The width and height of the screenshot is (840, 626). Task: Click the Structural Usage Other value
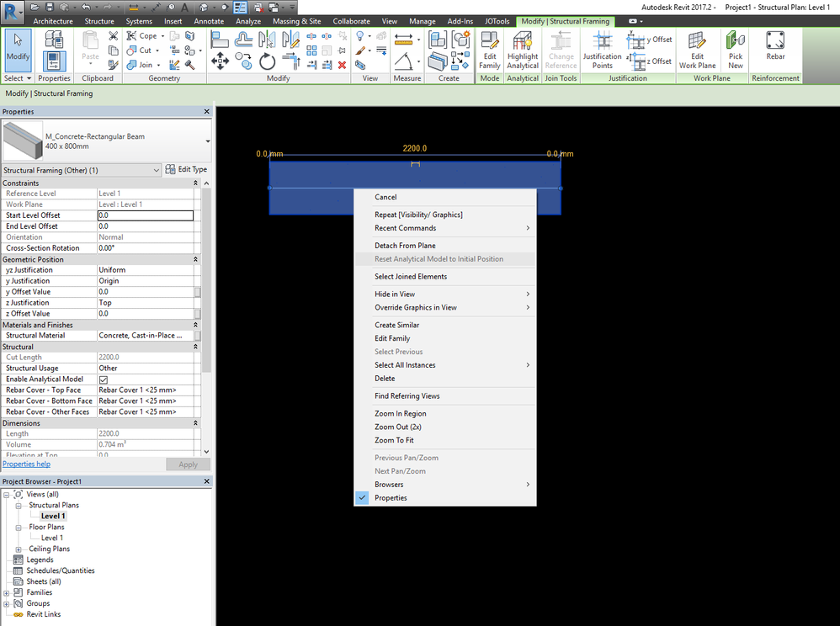[x=145, y=369]
